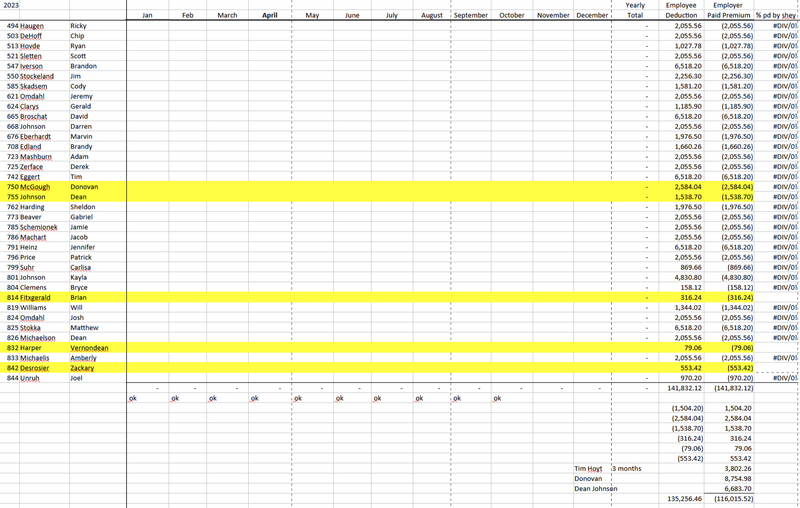Click Haugen's employee deduction 2,055.56 cell
This screenshot has width=800, height=508.
[687, 25]
